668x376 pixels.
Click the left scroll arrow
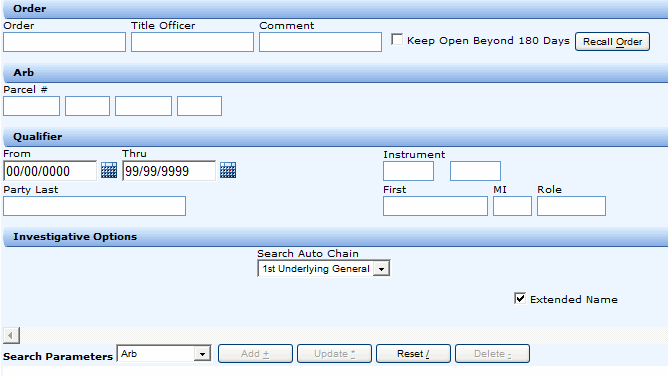point(11,335)
